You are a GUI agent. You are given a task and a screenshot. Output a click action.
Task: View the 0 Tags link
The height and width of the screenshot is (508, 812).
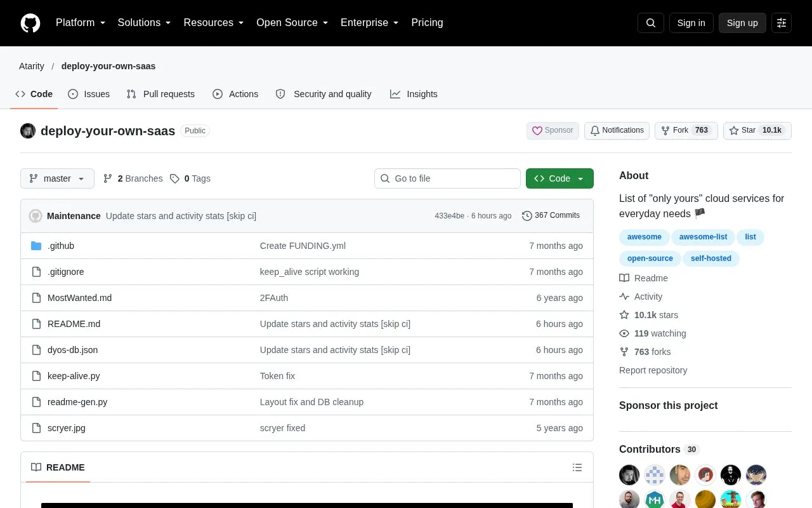[x=190, y=178]
